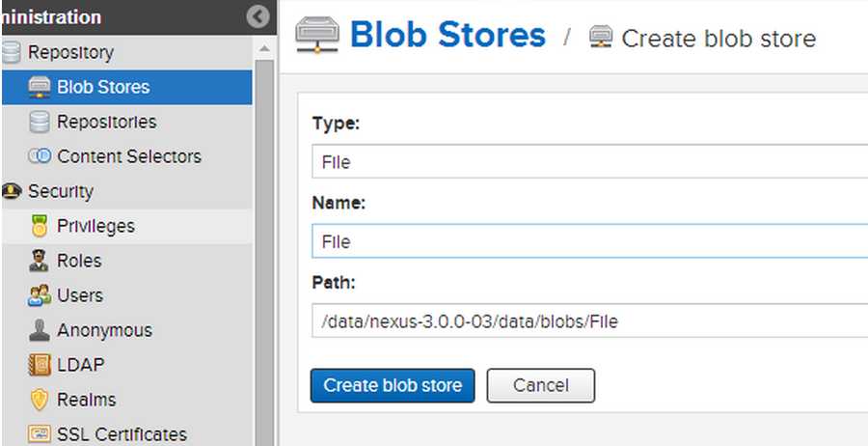Image resolution: width=868 pixels, height=446 pixels.
Task: Open the Type combo box showing File
Action: point(589,162)
